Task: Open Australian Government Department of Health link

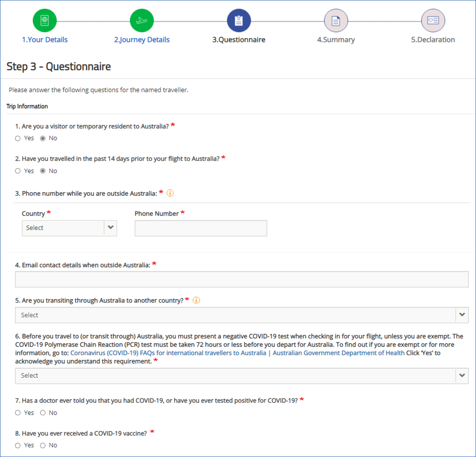Action: pyautogui.click(x=338, y=353)
